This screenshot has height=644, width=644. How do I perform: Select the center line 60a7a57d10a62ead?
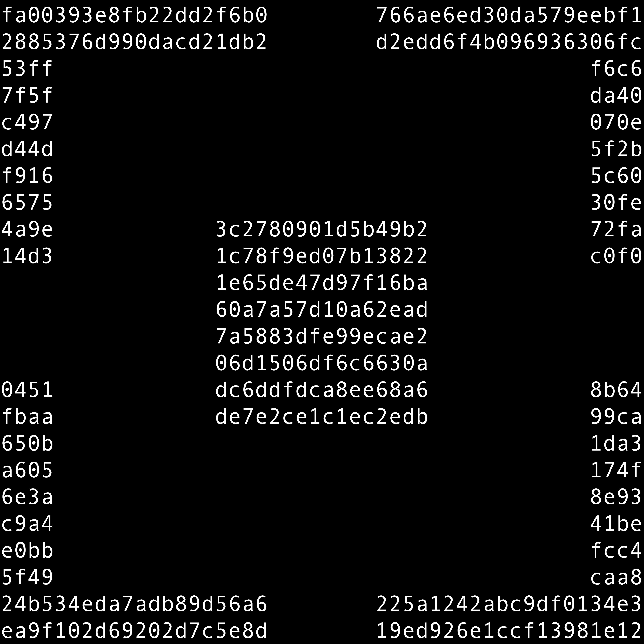pos(322,309)
